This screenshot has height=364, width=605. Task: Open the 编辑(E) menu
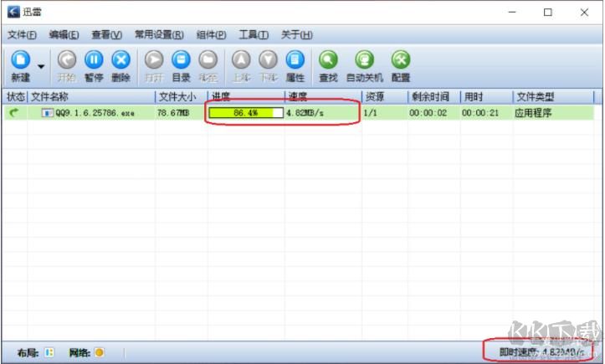point(64,35)
